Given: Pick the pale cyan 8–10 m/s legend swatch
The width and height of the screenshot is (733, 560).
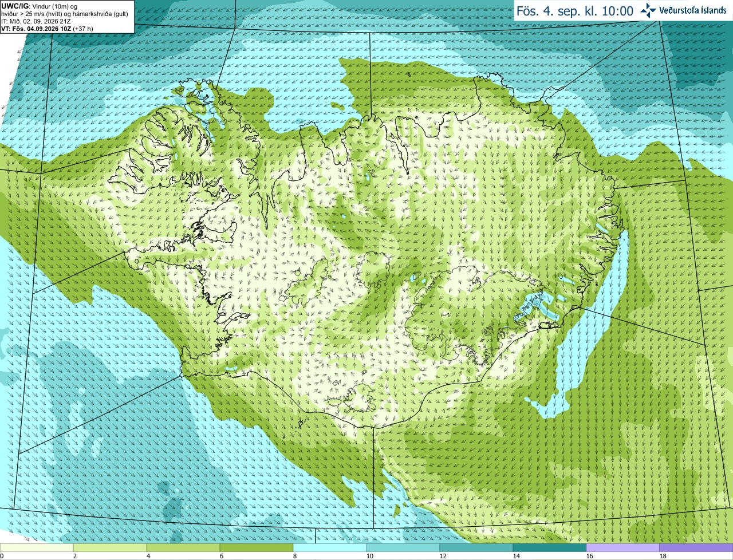Looking at the screenshot, I should tap(330, 548).
